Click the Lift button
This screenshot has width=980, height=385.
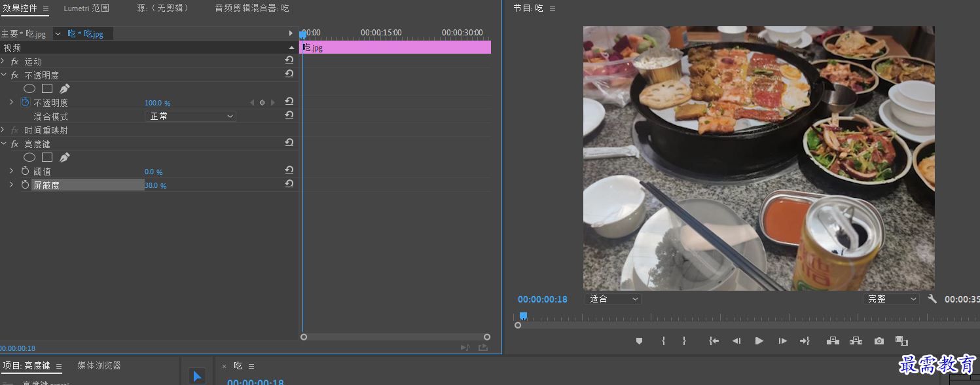833,340
